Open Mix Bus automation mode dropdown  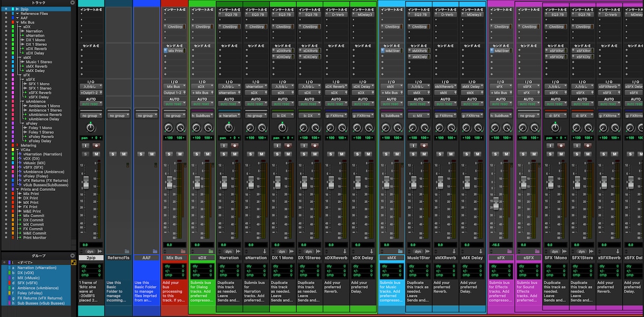174,104
